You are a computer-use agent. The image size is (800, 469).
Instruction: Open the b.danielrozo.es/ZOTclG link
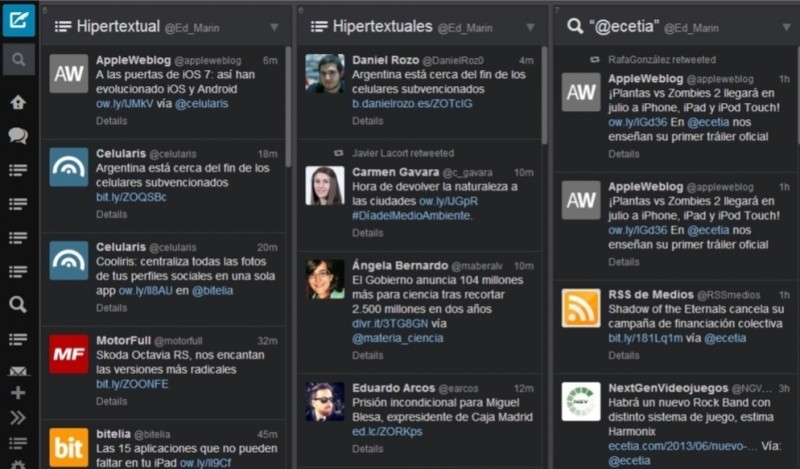tap(412, 104)
